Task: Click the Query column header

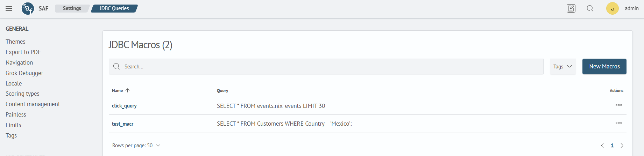Action: [x=222, y=91]
